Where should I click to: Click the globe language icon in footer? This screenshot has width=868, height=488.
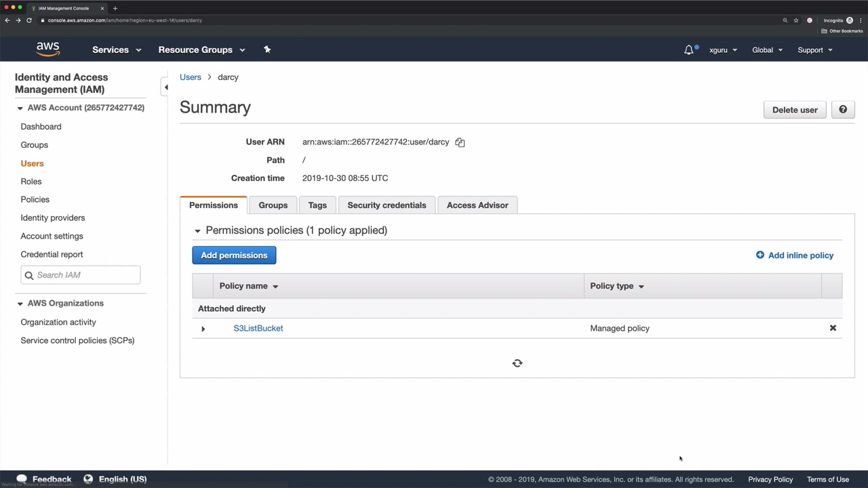(x=88, y=479)
